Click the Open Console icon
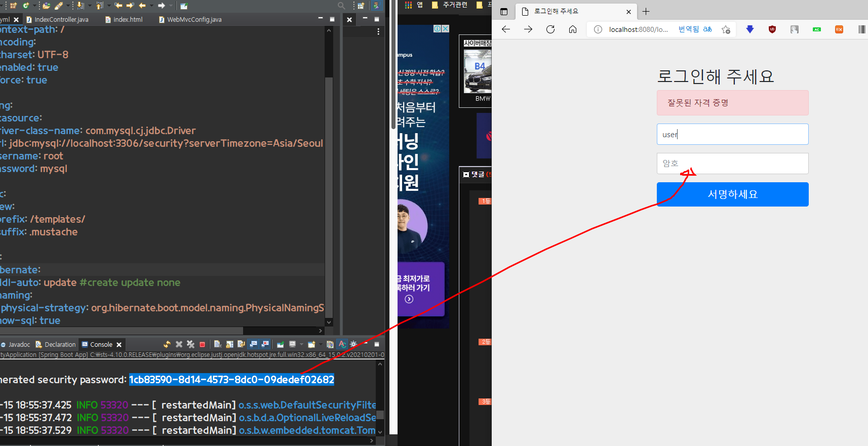 [311, 344]
